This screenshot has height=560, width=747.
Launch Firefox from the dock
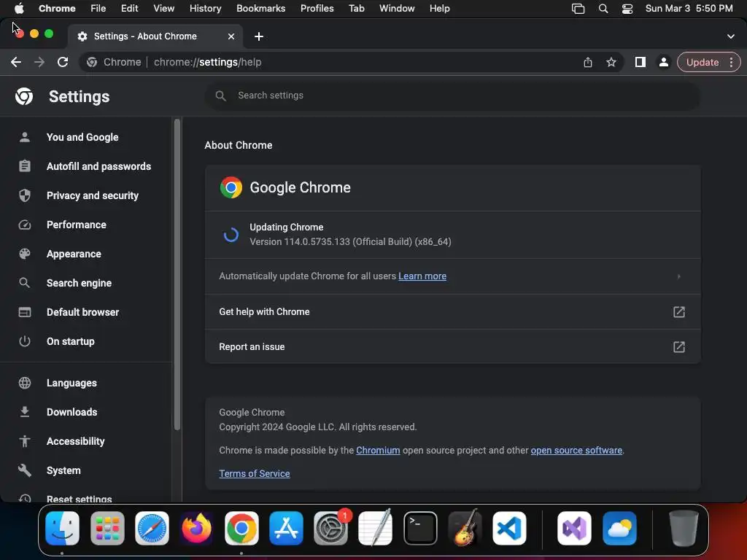point(197,528)
